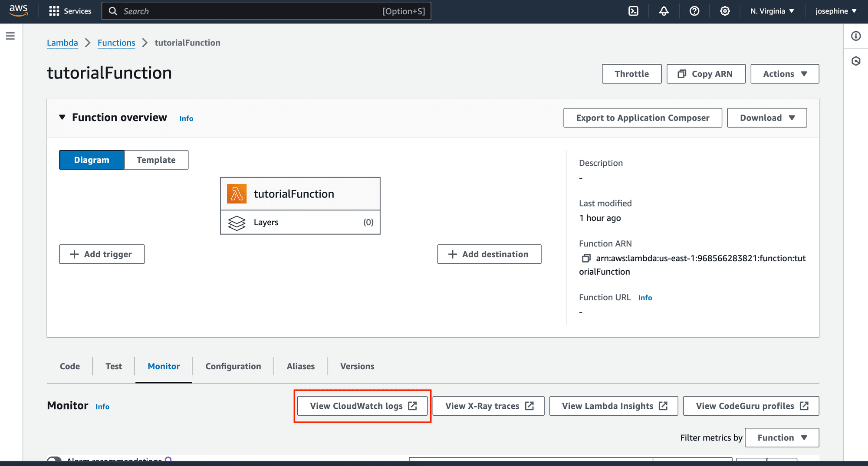Click the function ARN text
The width and height of the screenshot is (868, 466).
(x=692, y=265)
